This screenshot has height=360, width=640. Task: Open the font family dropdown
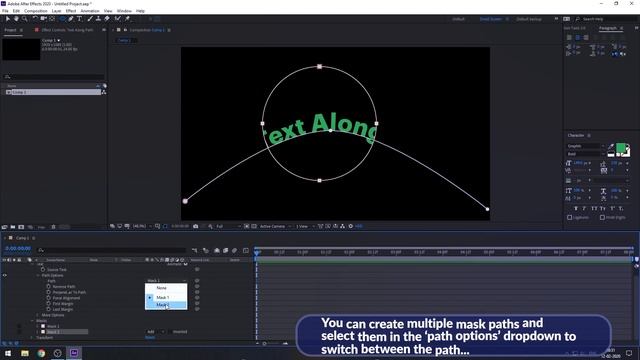click(x=585, y=146)
